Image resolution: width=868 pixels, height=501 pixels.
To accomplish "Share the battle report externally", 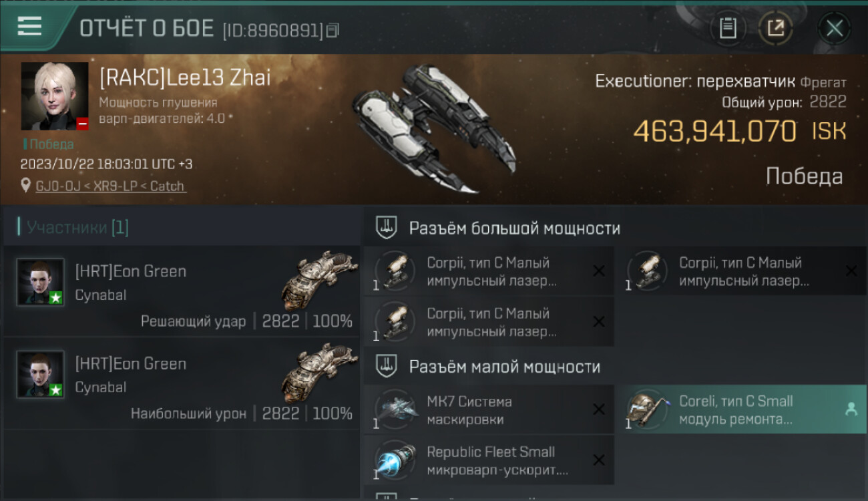I will (x=776, y=28).
